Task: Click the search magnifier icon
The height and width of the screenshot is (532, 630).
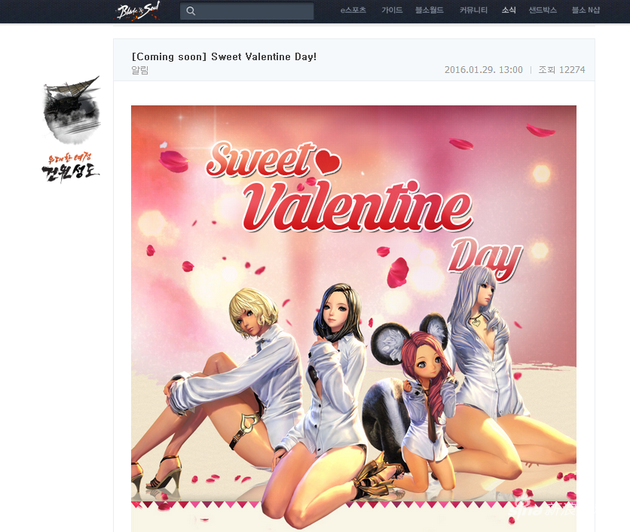Action: click(x=191, y=11)
